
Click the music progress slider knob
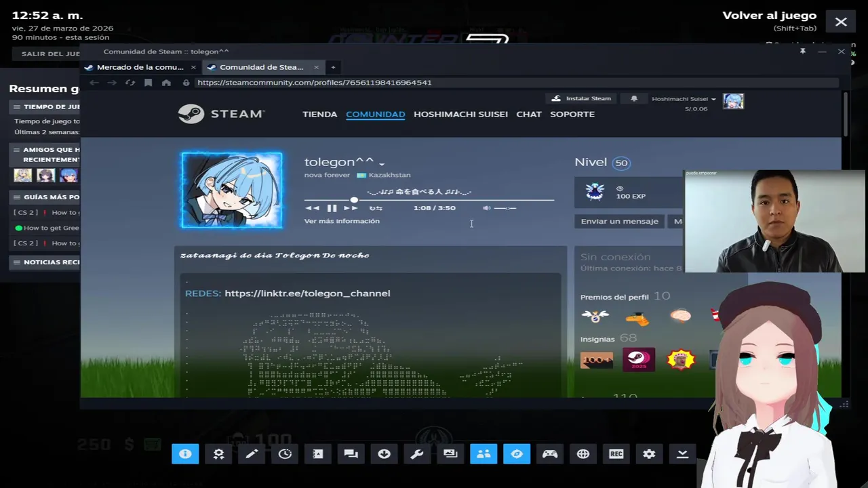[x=354, y=199]
